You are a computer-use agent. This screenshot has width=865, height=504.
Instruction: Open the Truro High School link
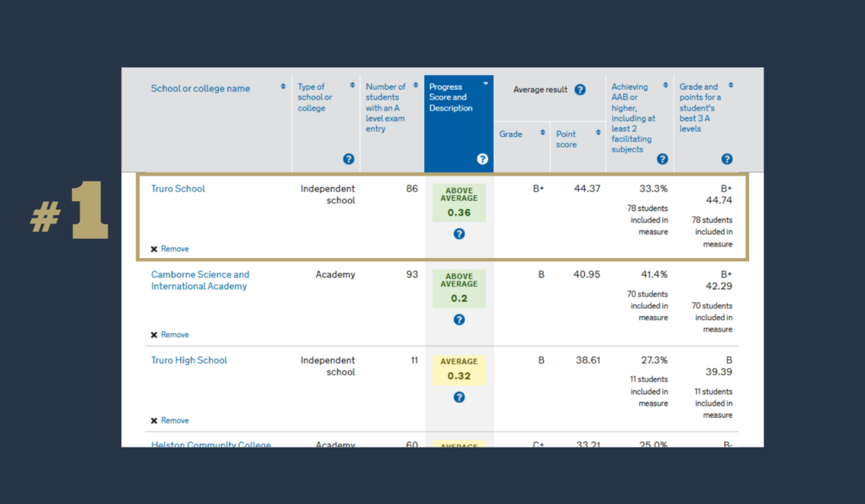tap(189, 360)
